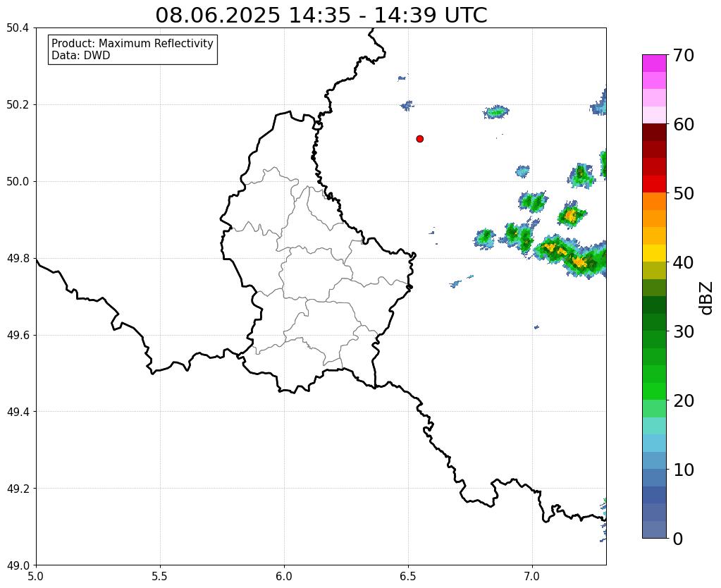Click the yellow 40 dBZ colorbar segment

(654, 253)
